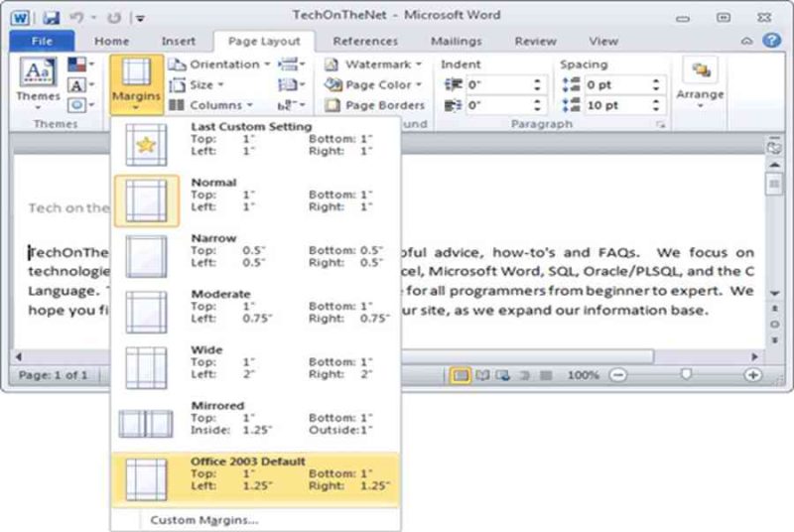Click the Select Browse Object circle icon
The image size is (794, 532).
click(775, 324)
